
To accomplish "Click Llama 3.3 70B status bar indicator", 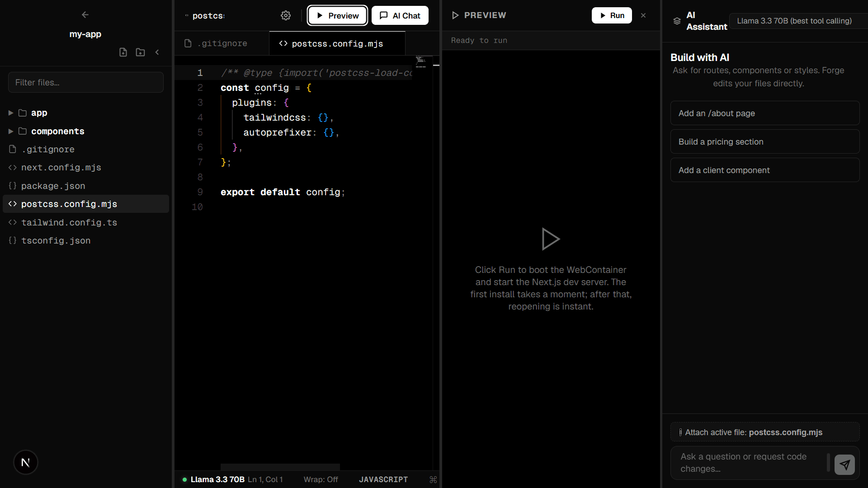I will pyautogui.click(x=213, y=479).
